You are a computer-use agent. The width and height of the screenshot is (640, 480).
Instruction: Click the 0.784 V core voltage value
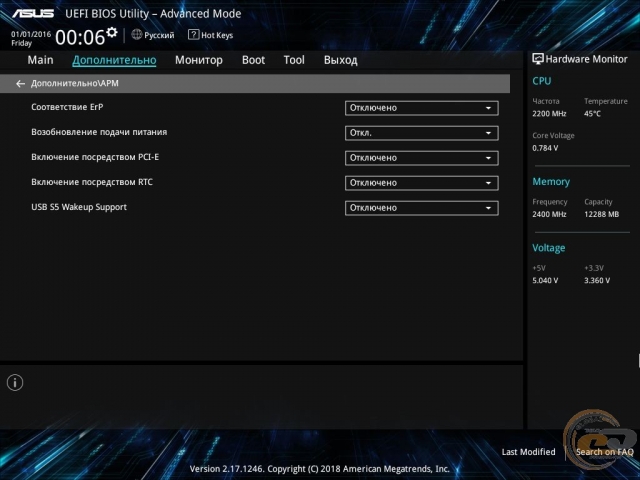click(x=545, y=148)
